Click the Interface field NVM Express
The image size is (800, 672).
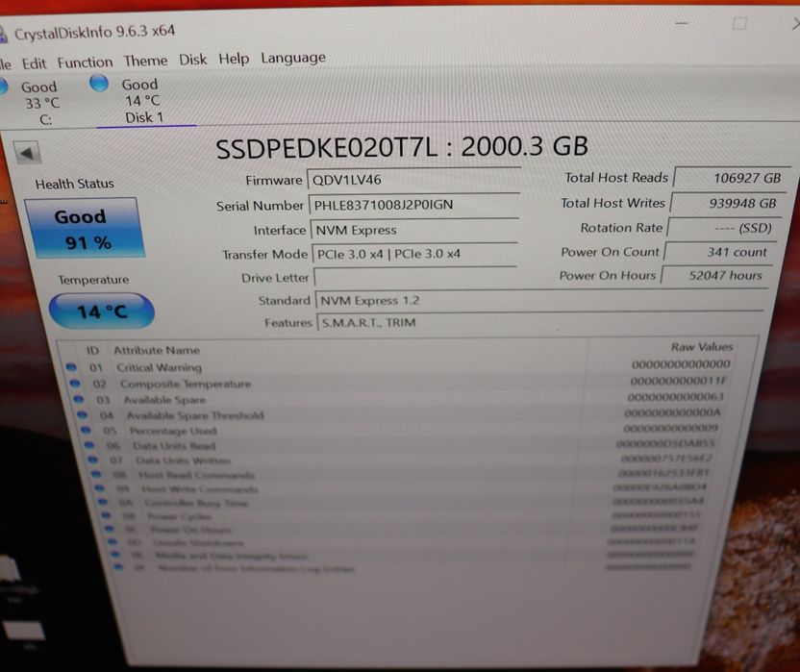point(414,230)
